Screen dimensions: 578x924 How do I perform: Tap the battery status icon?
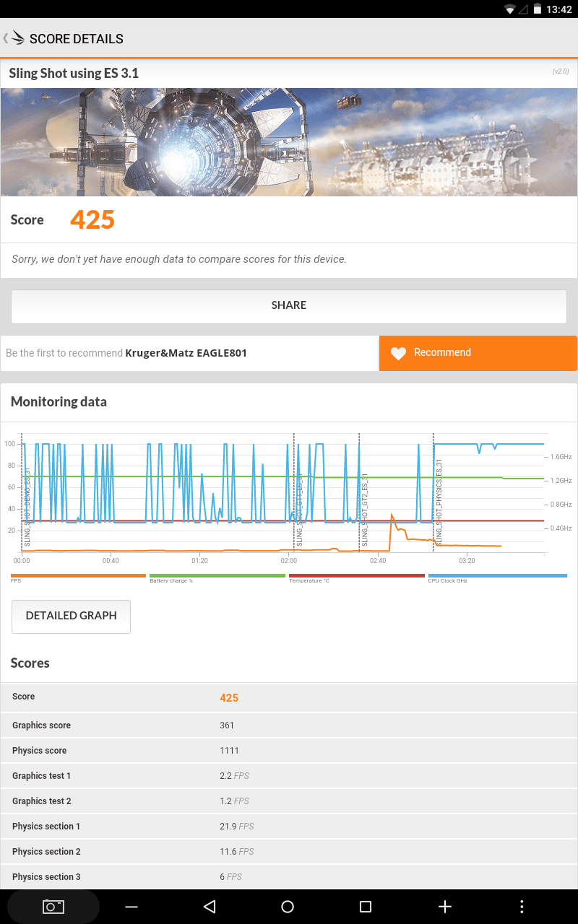point(538,9)
